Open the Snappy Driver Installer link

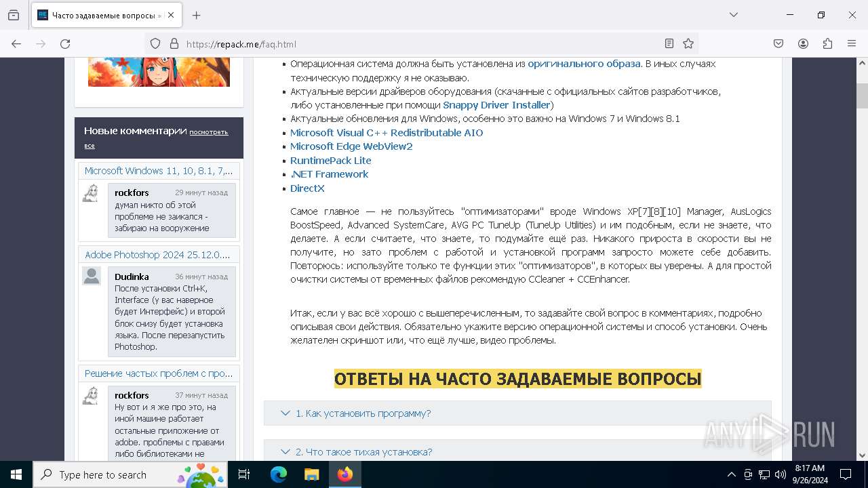tap(496, 105)
